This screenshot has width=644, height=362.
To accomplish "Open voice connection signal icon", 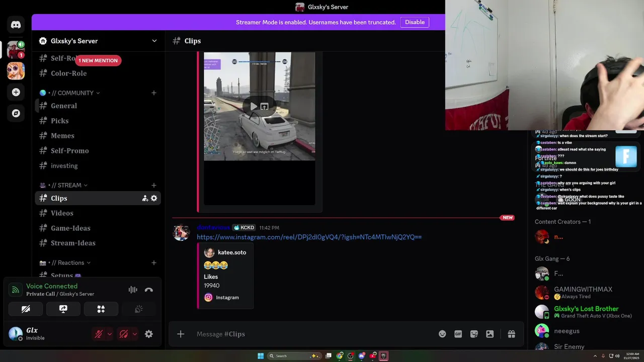I will (x=16, y=290).
